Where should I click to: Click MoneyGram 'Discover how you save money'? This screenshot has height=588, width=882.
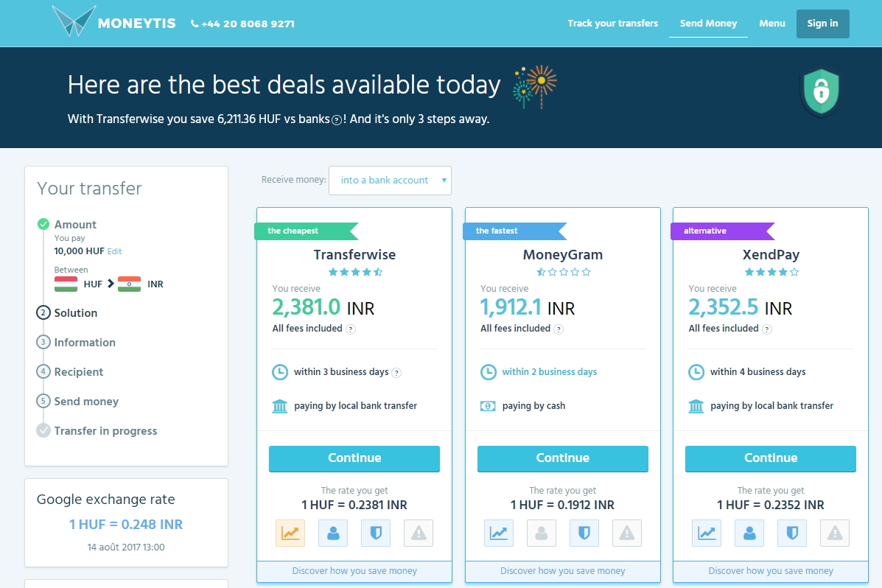562,570
